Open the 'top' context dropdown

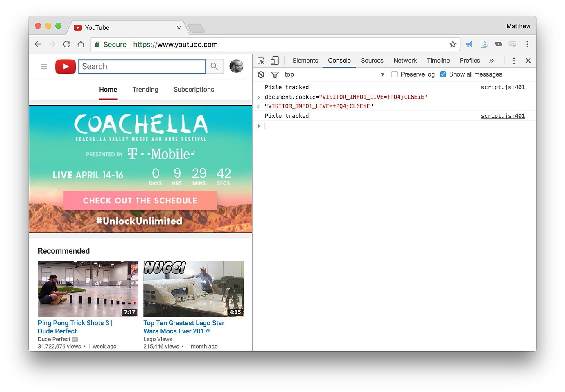point(334,74)
